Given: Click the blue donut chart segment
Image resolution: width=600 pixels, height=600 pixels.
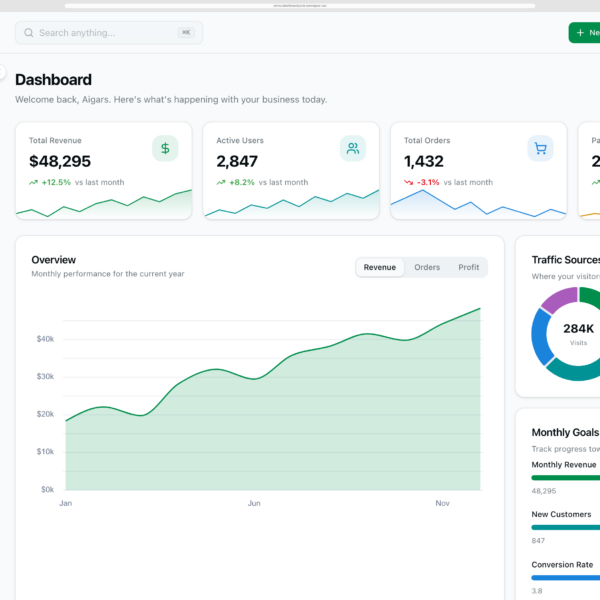Looking at the screenshot, I should click(541, 337).
